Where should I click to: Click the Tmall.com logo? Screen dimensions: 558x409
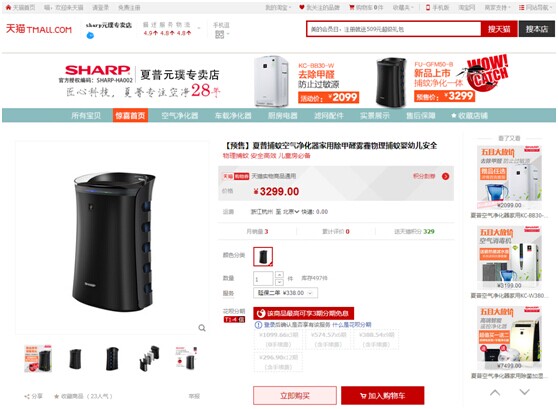pyautogui.click(x=39, y=29)
